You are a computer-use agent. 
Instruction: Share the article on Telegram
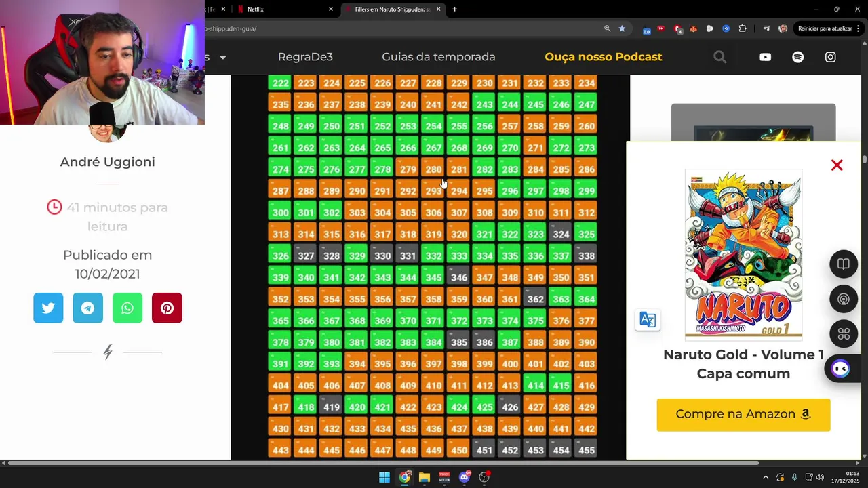click(88, 308)
